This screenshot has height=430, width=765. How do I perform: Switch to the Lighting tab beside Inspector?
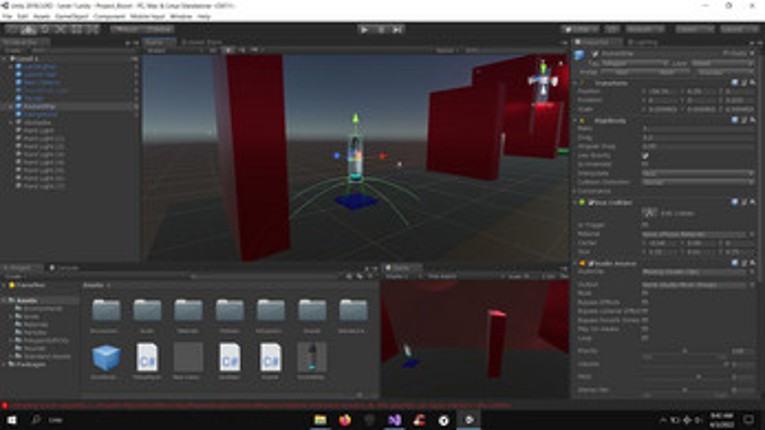pos(643,42)
